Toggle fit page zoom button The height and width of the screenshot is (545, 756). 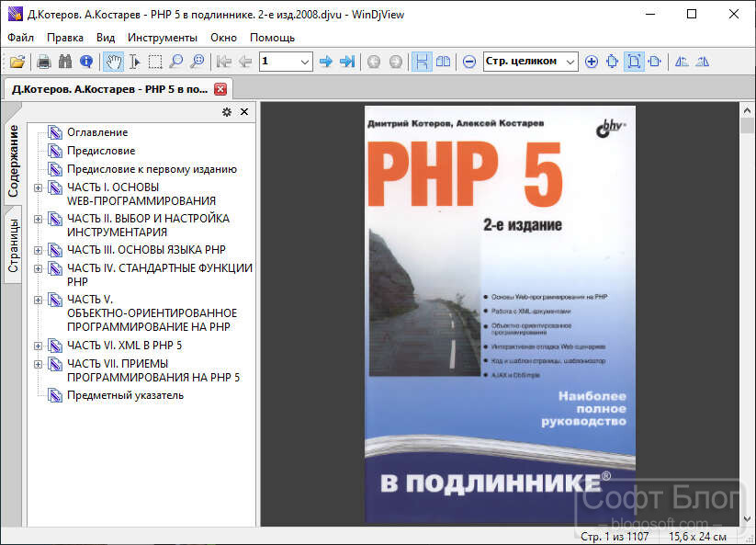point(634,62)
